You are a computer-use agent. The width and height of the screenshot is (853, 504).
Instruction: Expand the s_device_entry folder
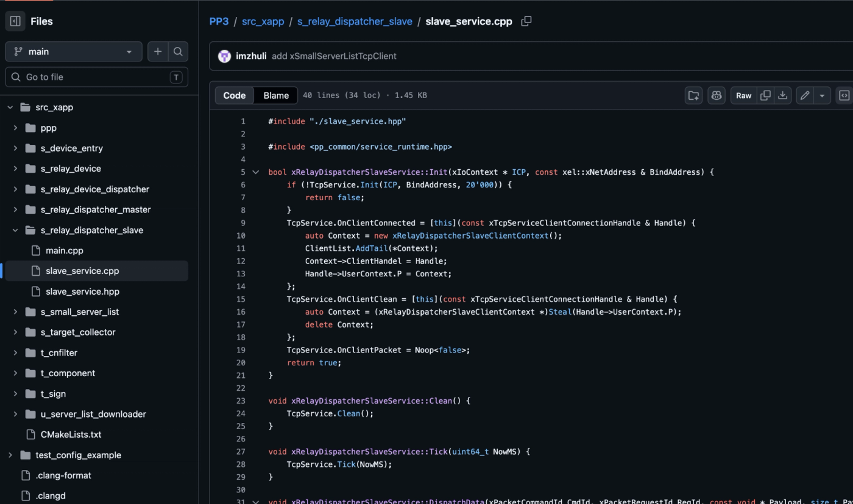click(15, 148)
